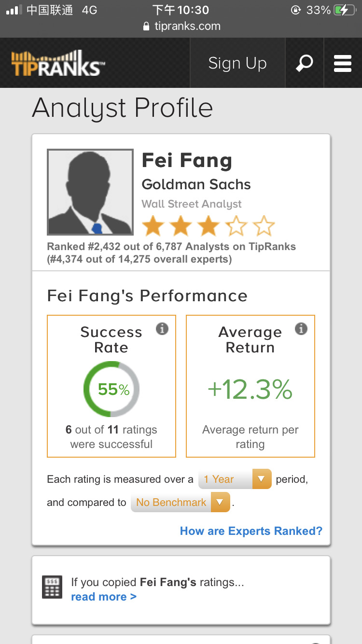
Task: Tap the lock icon beside tipranks.com
Action: (x=147, y=27)
